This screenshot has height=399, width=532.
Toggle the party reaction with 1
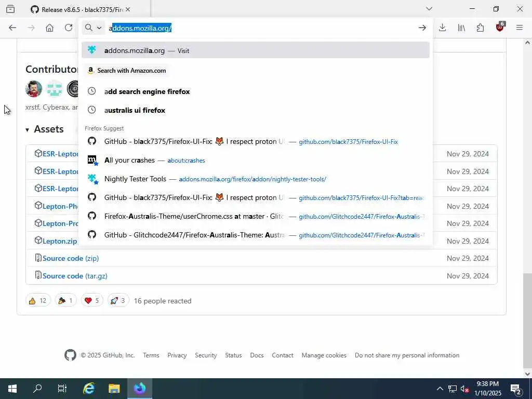(x=66, y=301)
